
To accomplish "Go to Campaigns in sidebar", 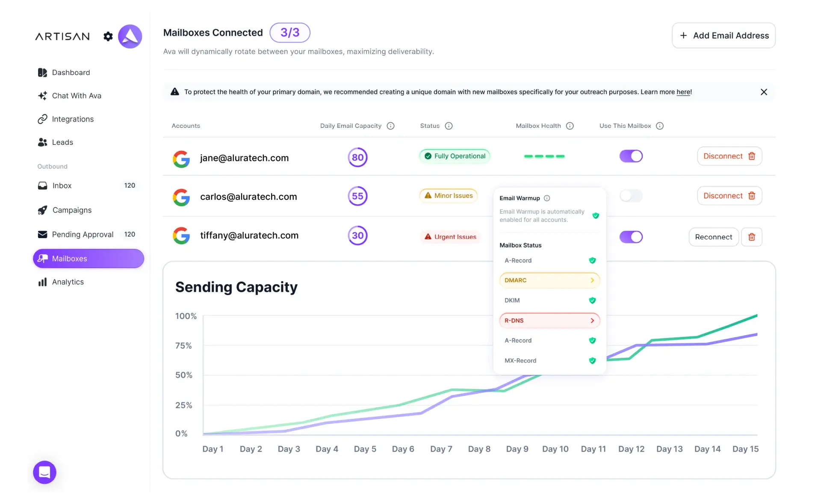I will pos(72,210).
